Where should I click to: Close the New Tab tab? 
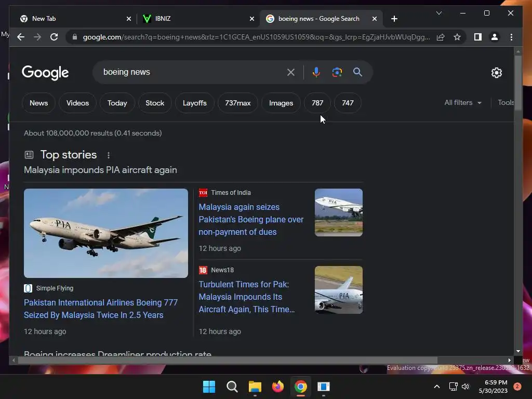click(129, 19)
